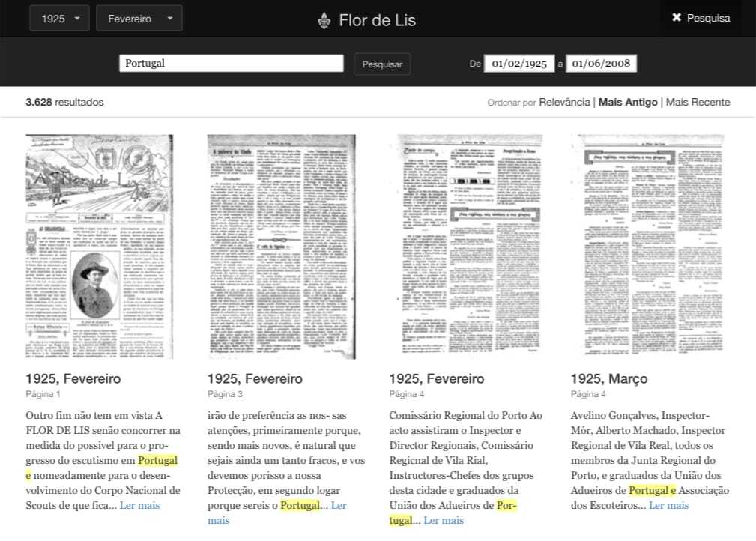
Task: Click Ler mais on the Página 3 result
Action: (x=338, y=505)
